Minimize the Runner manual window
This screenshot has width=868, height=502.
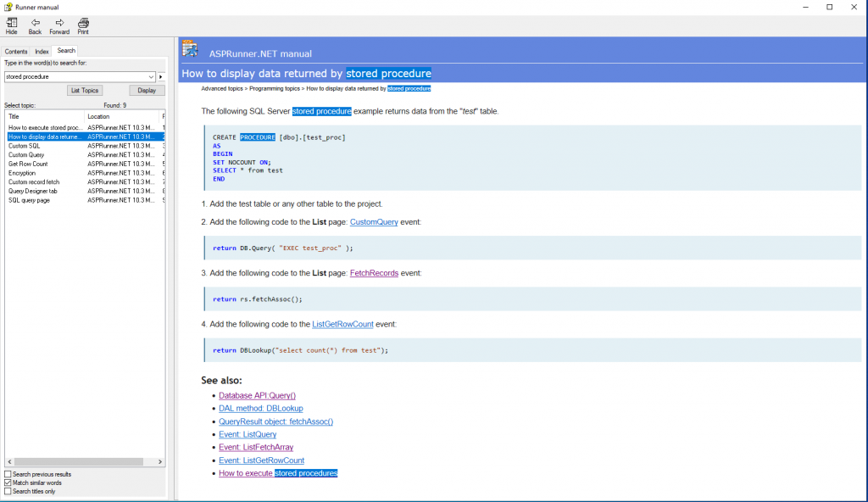tap(805, 7)
